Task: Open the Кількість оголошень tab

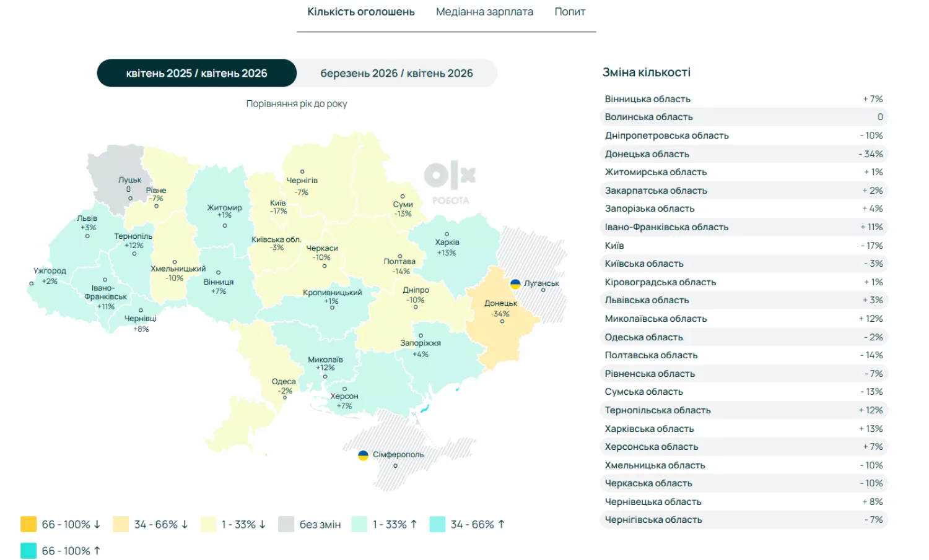Action: 361,12
